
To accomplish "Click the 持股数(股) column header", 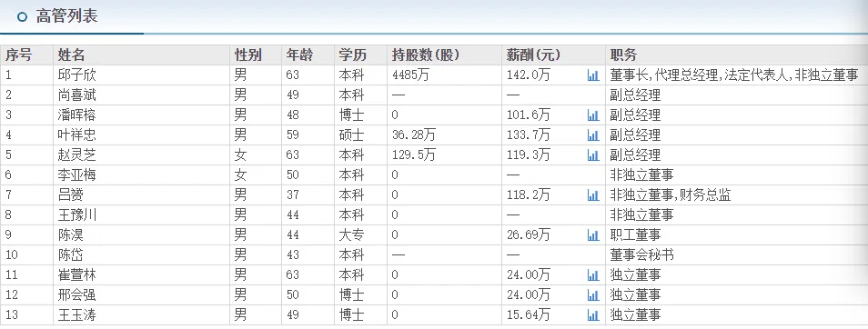I will tap(426, 55).
